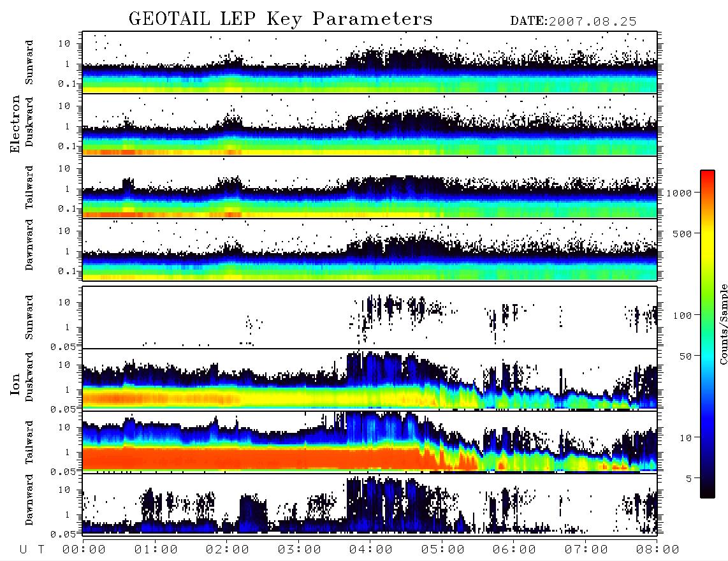Click the Electron group axis label
The image size is (728, 561).
(15, 124)
